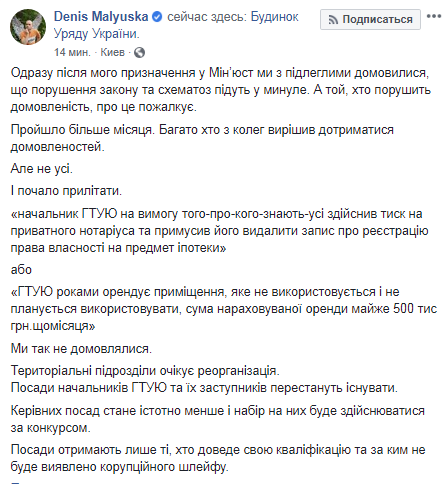Click the feed icon inside Подписаться
Viewport: 448px width, 484px height.
tap(333, 20)
